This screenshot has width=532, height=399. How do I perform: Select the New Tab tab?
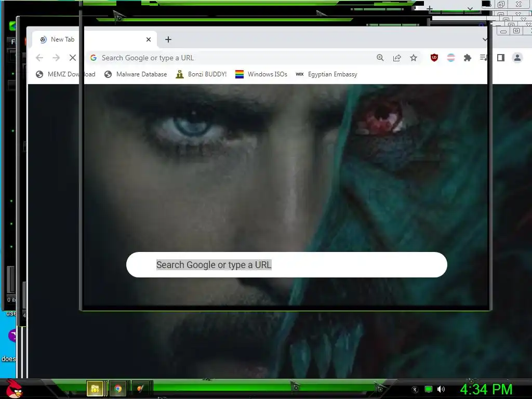coord(95,39)
